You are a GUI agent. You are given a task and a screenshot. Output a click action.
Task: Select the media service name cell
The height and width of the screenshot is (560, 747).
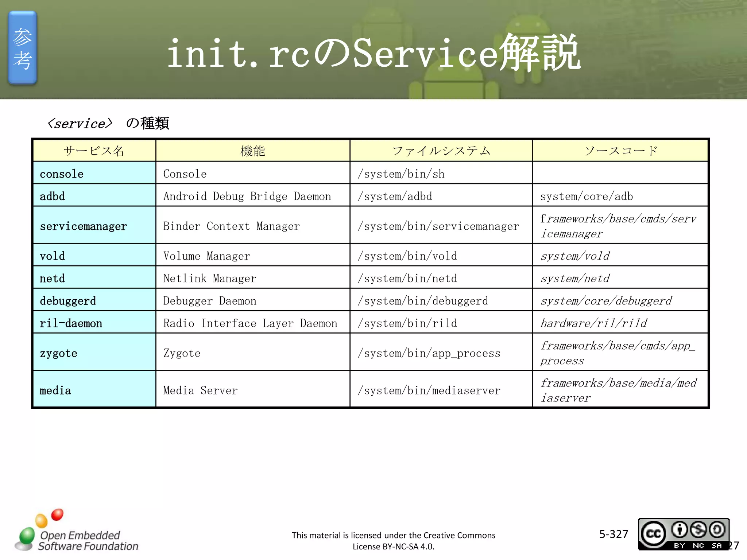94,389
